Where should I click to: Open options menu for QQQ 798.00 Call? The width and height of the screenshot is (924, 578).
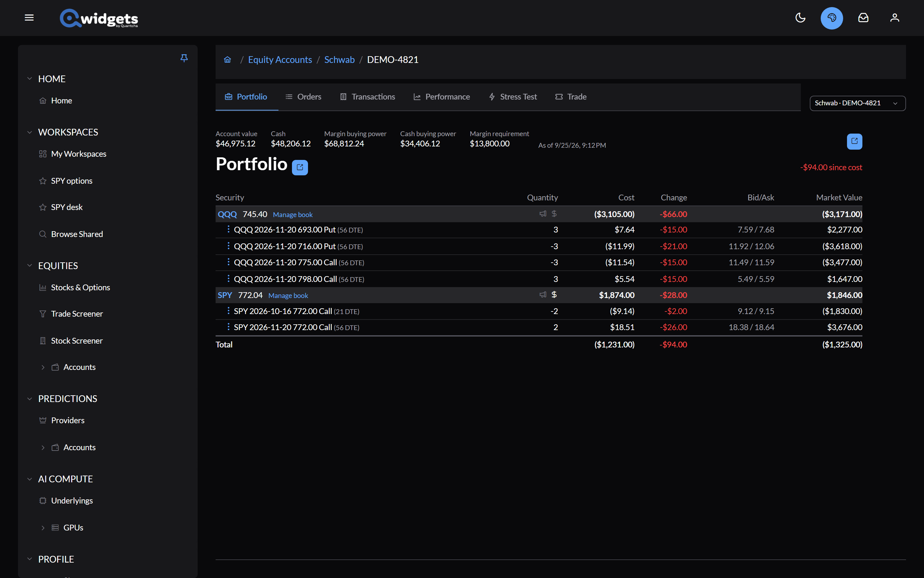click(228, 279)
